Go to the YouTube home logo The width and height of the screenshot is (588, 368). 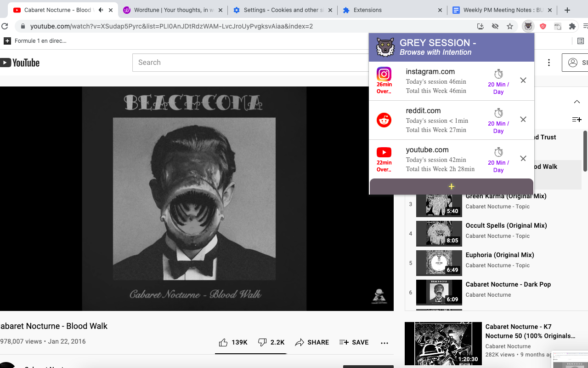click(x=20, y=63)
